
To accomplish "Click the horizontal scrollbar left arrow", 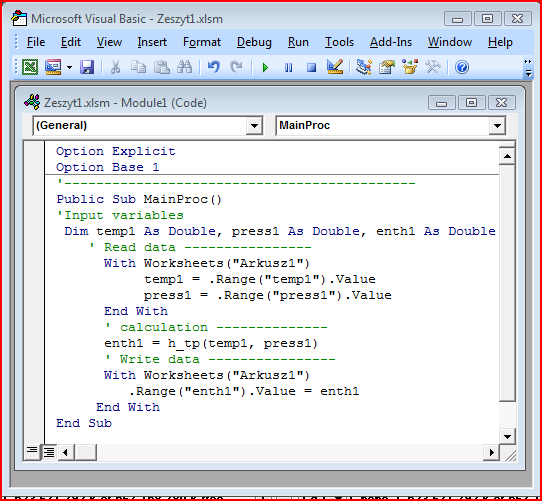I will point(65,452).
